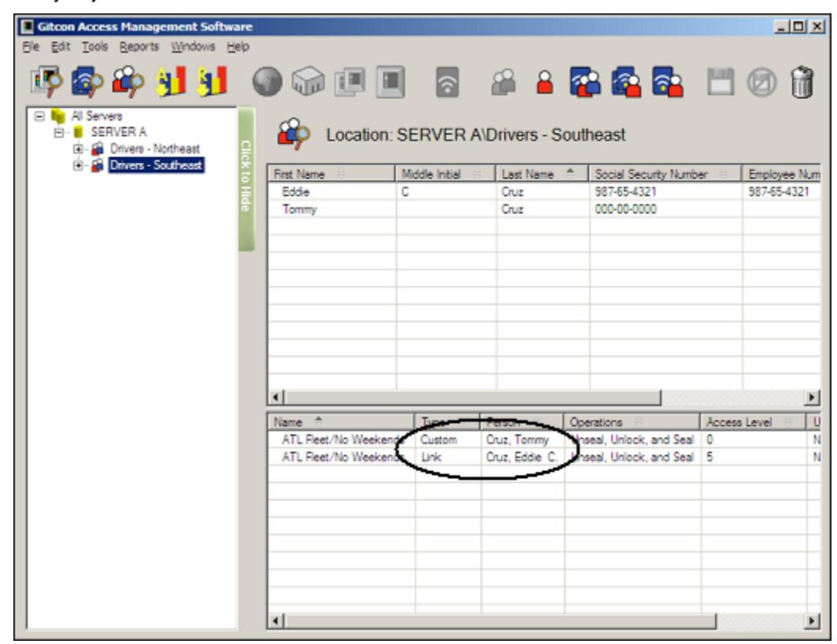Click upper table scrollbar left arrow
This screenshot has height=644, width=837.
click(x=275, y=398)
